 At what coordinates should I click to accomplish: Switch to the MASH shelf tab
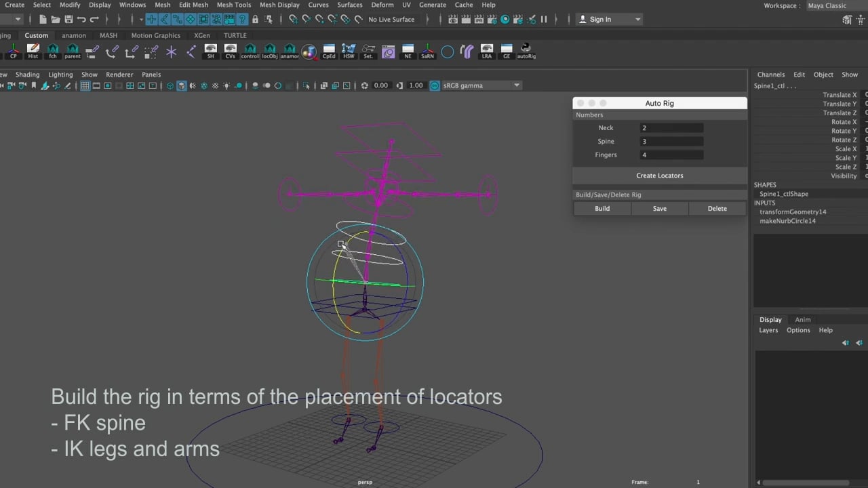pos(108,35)
